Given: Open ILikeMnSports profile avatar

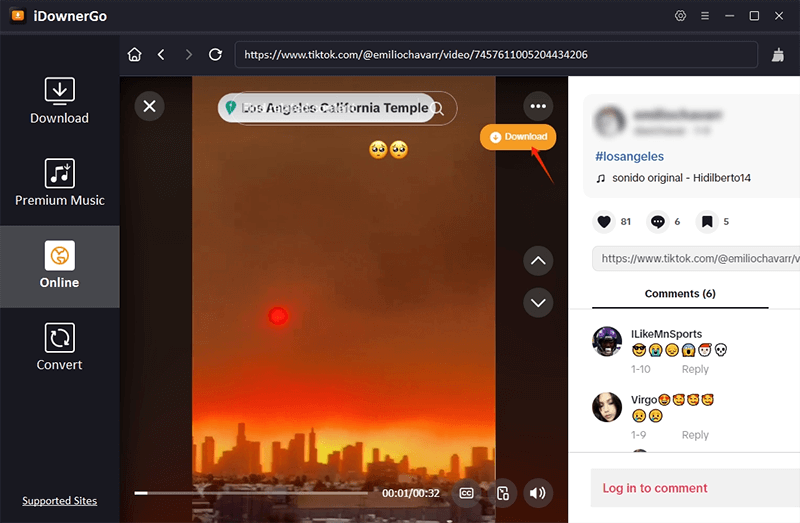Looking at the screenshot, I should (x=607, y=341).
